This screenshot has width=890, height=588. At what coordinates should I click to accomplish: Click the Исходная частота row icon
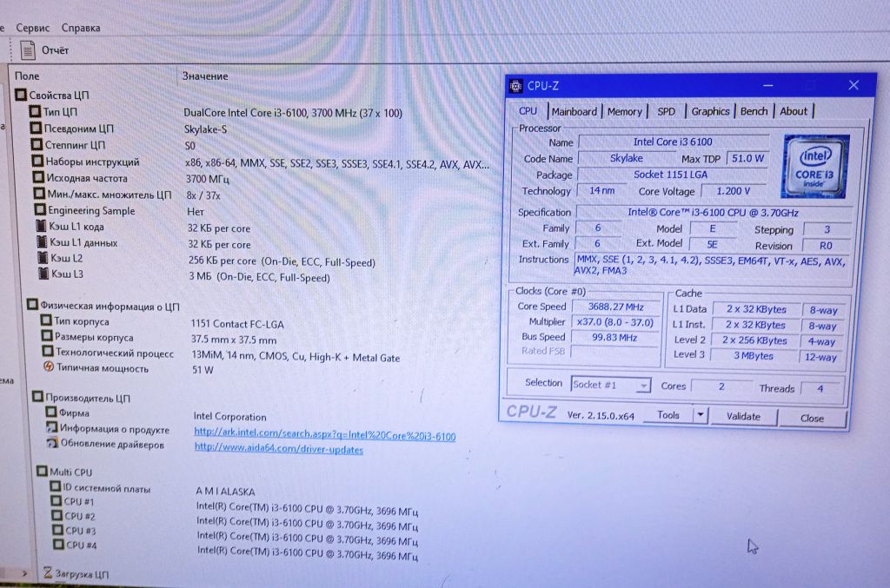(38, 177)
